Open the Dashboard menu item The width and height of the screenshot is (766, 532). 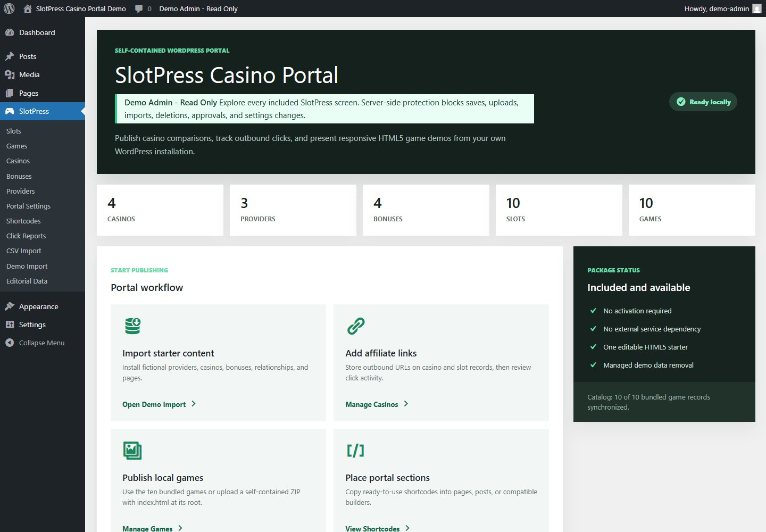point(43,32)
